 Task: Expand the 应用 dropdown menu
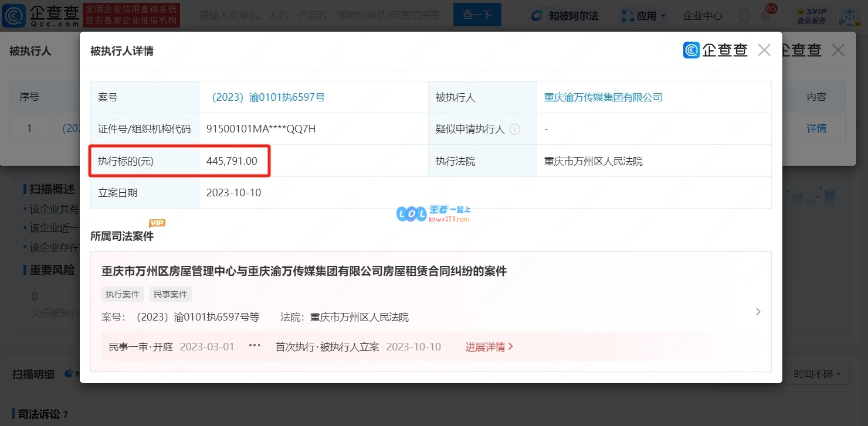click(x=643, y=16)
